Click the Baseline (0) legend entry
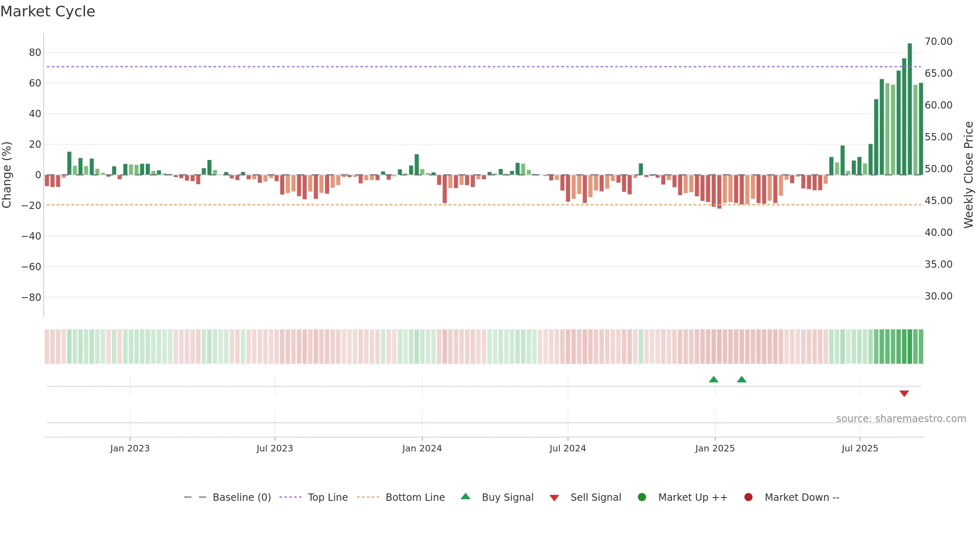The height and width of the screenshot is (551, 980). click(227, 497)
